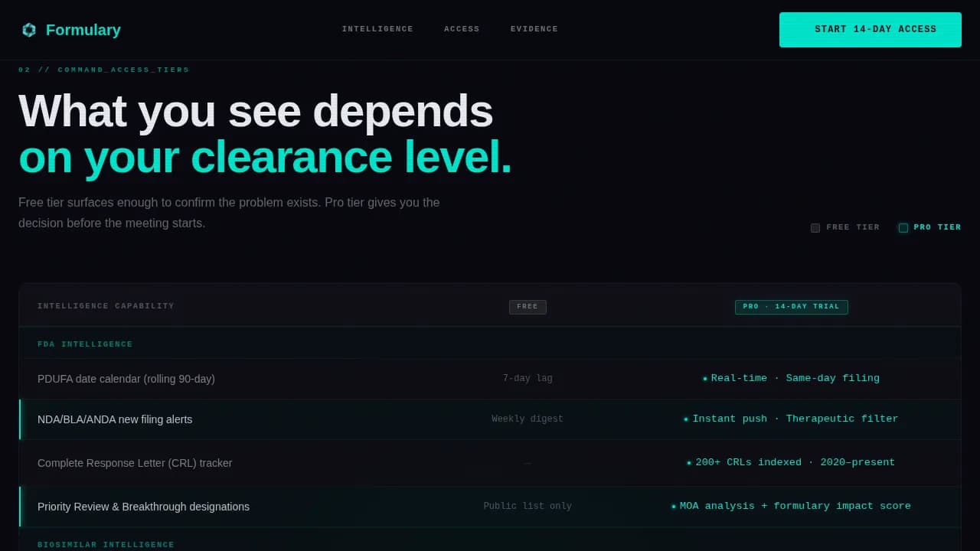Select the PDUFA date calendar row
The width and height of the screenshot is (980, 551).
pyautogui.click(x=490, y=379)
